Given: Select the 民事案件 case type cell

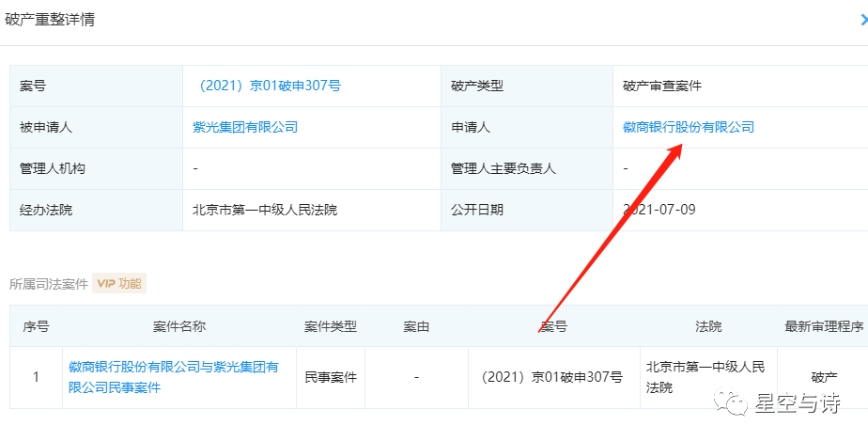Looking at the screenshot, I should (x=331, y=377).
